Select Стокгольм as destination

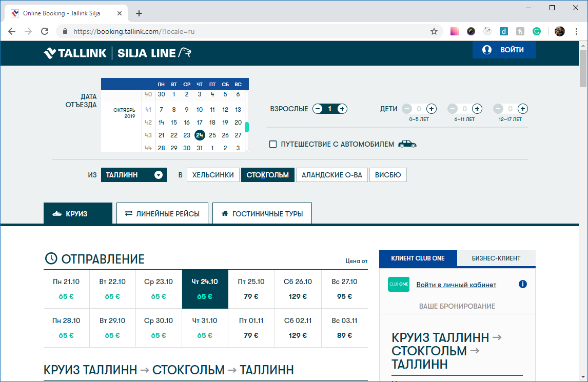tap(268, 175)
